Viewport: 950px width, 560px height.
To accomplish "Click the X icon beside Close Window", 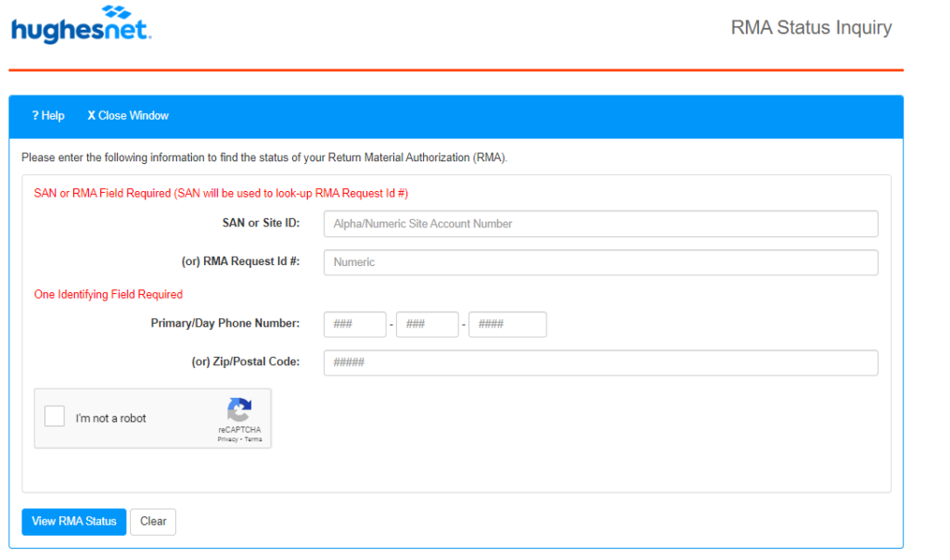I will 91,115.
